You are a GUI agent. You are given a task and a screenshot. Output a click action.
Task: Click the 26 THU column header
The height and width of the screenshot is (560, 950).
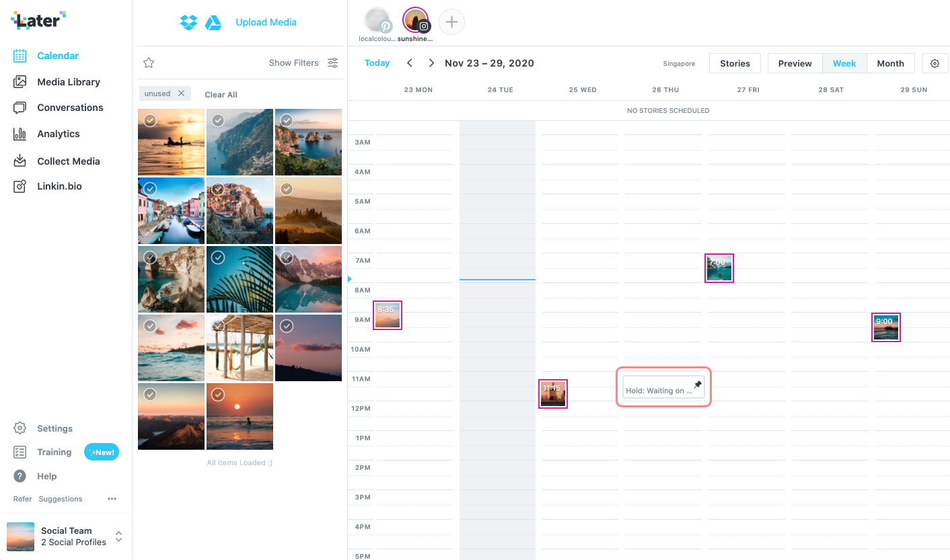[665, 90]
